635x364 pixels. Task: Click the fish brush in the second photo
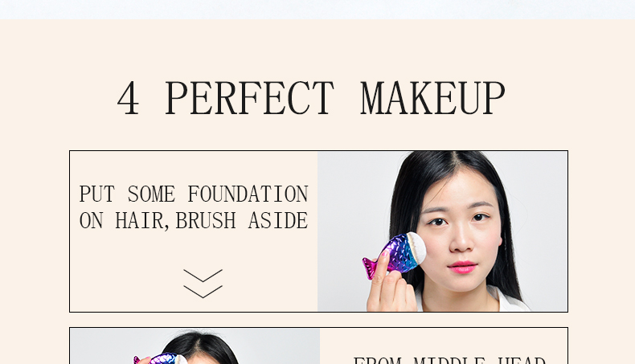pos(161,358)
